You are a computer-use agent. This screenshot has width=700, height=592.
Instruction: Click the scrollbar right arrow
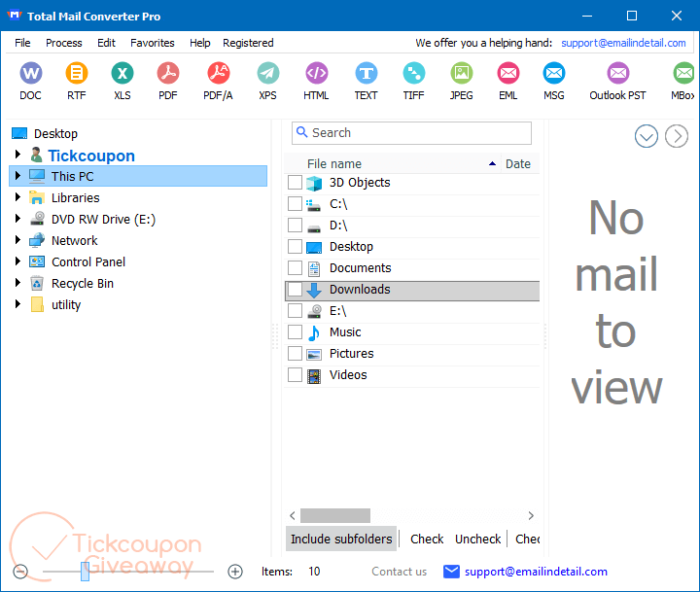click(x=531, y=515)
